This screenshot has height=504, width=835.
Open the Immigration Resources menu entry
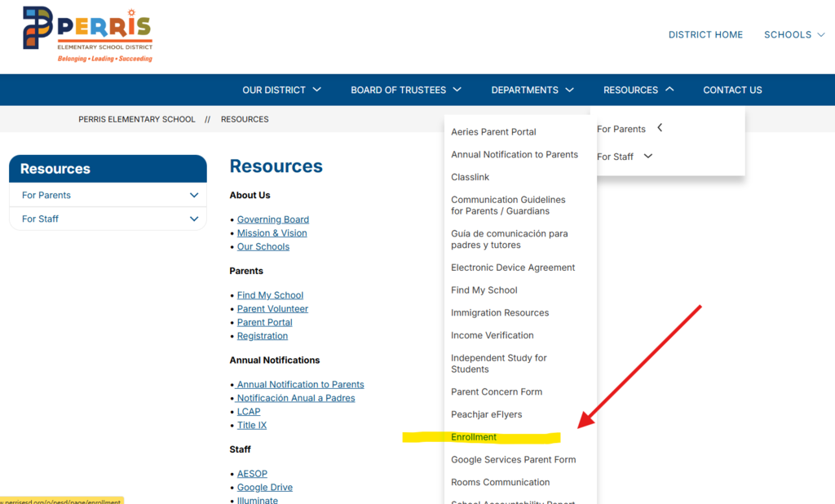500,313
